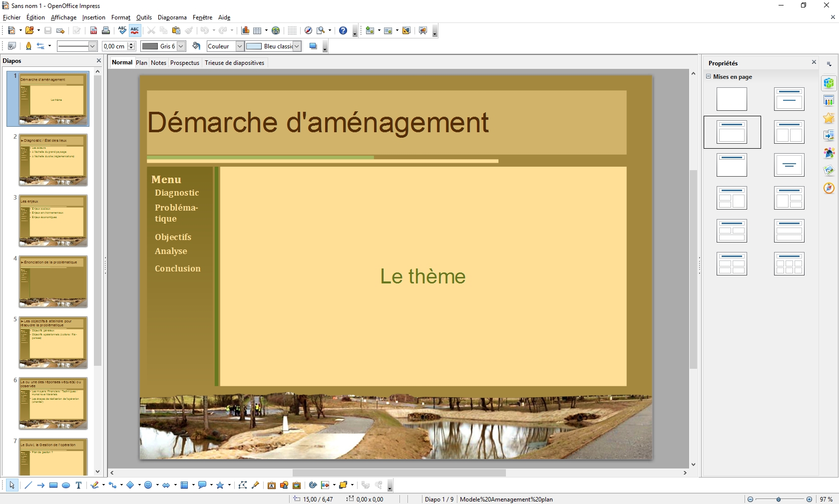The image size is (839, 504).
Task: Open the Navigator compass icon
Action: pos(829,188)
